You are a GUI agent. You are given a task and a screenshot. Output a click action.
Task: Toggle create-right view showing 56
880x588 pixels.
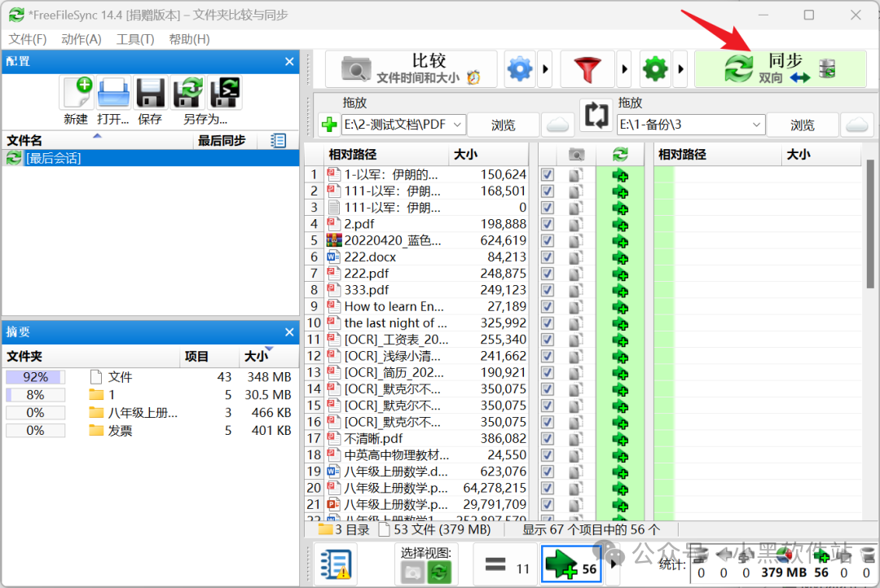[570, 565]
